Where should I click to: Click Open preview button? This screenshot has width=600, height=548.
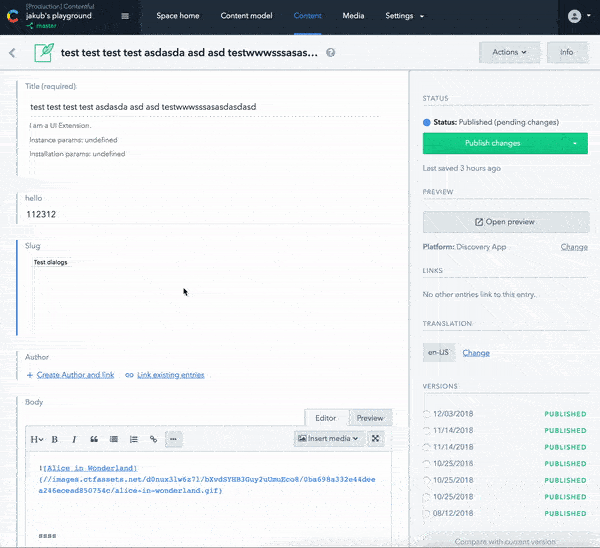tap(506, 222)
